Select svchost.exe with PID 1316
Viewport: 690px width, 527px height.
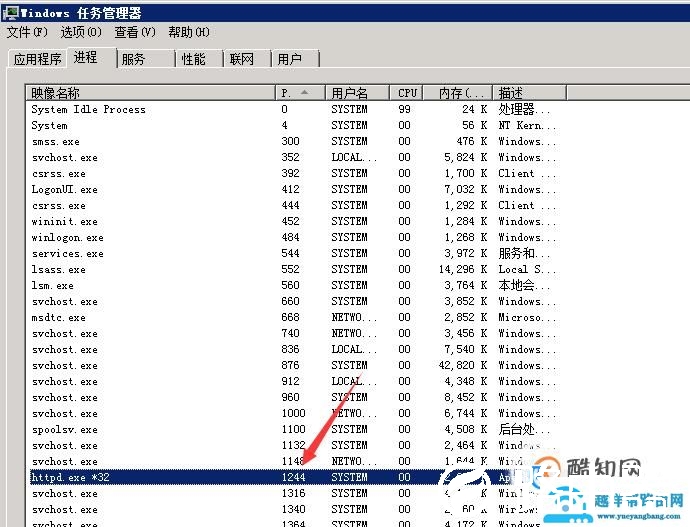295,493
